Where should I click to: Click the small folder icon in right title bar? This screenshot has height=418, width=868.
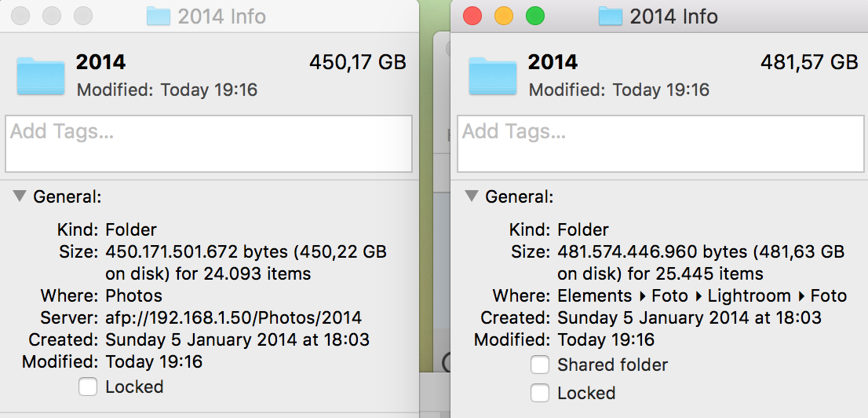click(x=611, y=16)
